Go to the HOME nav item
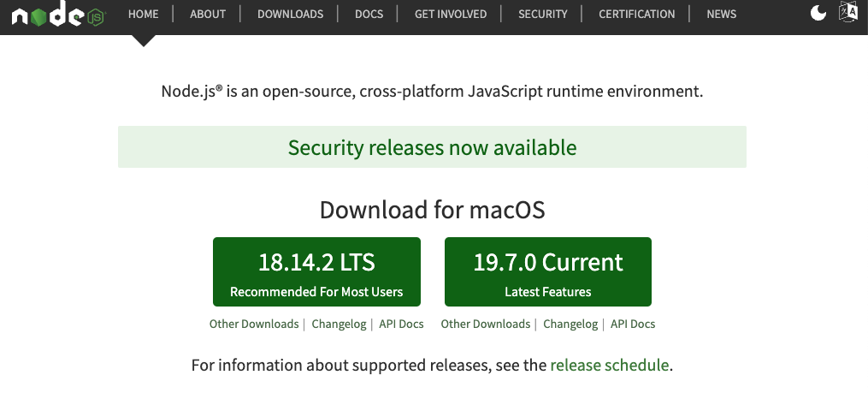The width and height of the screenshot is (868, 393). point(144,15)
